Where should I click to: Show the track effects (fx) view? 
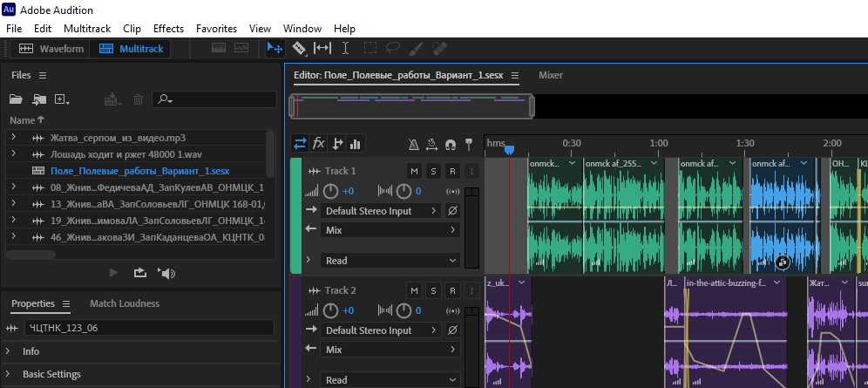point(319,144)
